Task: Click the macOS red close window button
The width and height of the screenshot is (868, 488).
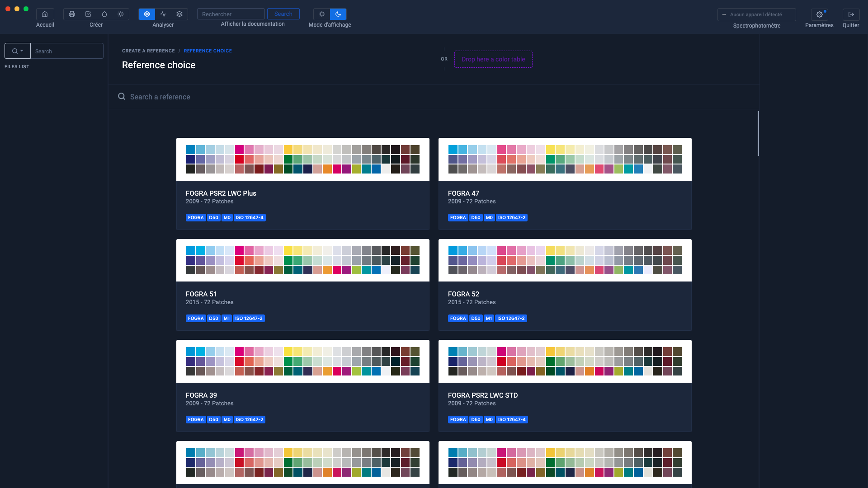Action: tap(8, 9)
